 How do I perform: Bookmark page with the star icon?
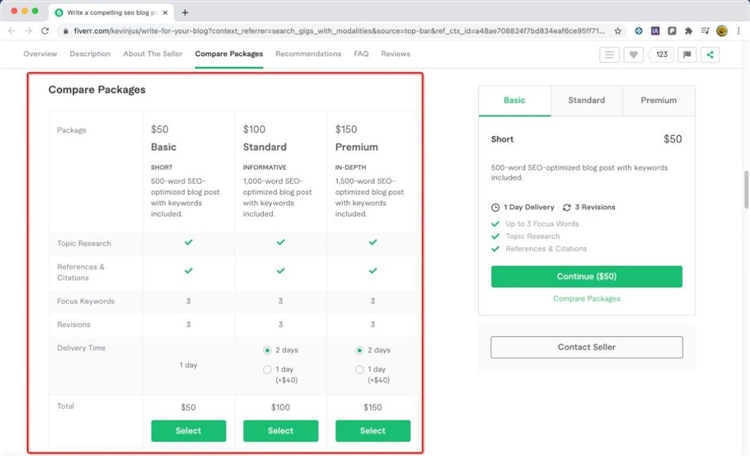(x=618, y=31)
